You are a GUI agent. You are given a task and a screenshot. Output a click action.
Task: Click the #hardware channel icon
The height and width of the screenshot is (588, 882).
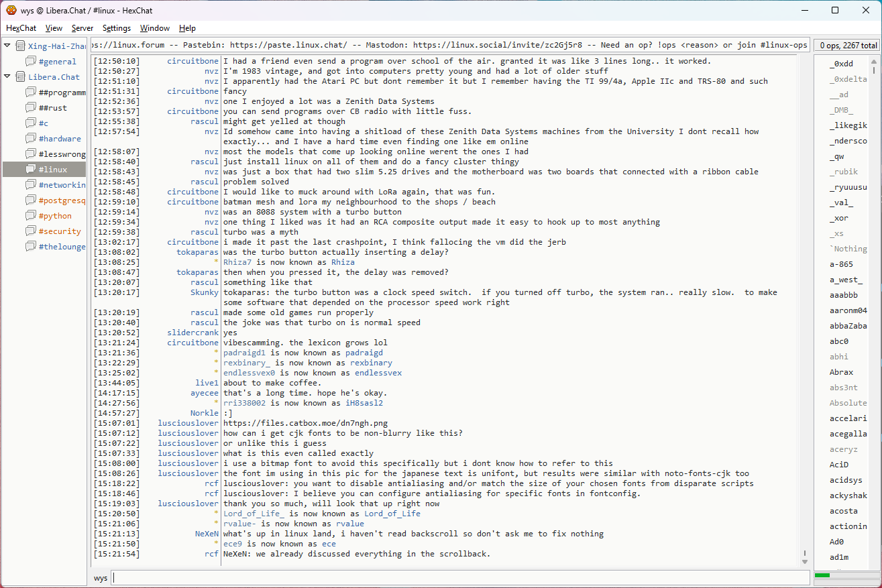[x=31, y=139]
